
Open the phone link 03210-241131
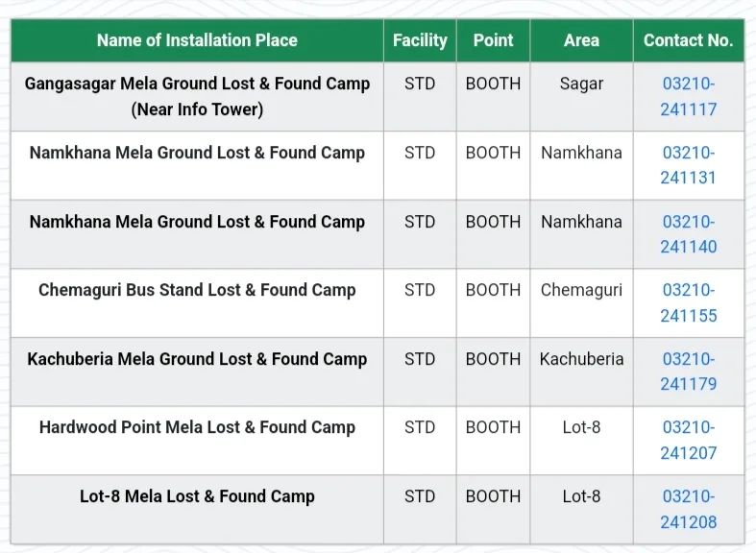(688, 165)
